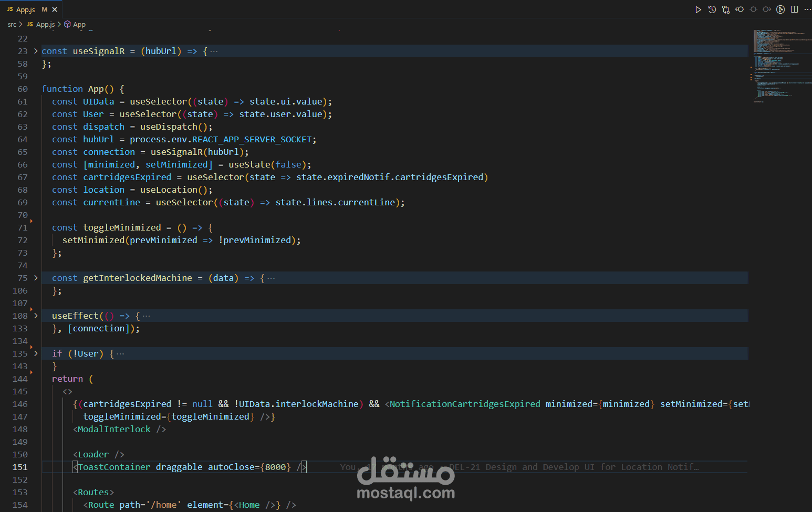Click 'Route' tag with path '/home'

(x=101, y=505)
